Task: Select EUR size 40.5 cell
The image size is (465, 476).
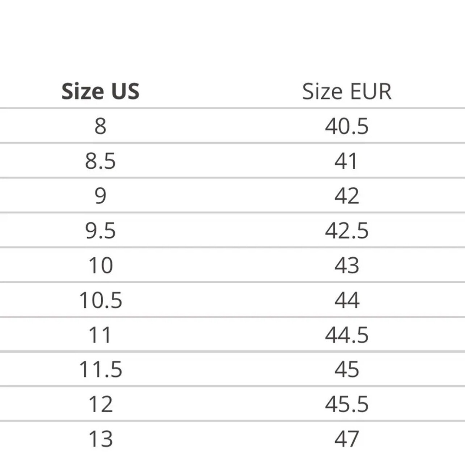Action: tap(347, 126)
